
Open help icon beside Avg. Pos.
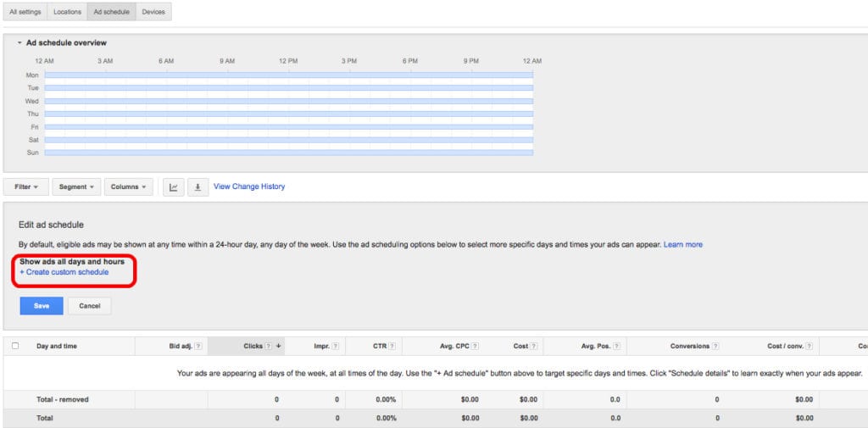(617, 346)
